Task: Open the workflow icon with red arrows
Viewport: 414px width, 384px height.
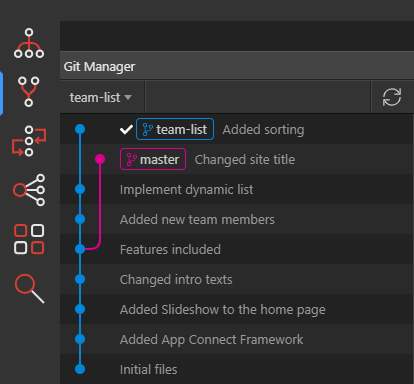Action: (x=29, y=141)
